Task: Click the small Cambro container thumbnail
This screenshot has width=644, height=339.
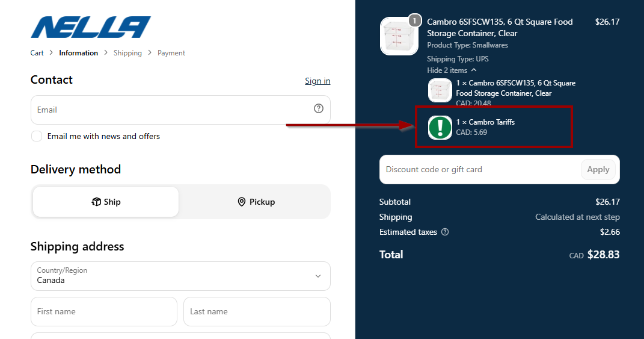Action: 440,90
